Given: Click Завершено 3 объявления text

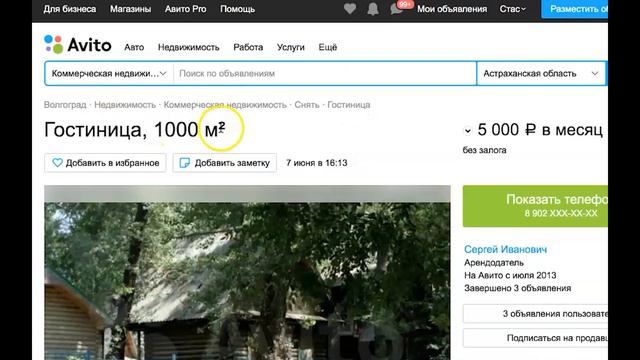Looking at the screenshot, I should [x=518, y=288].
